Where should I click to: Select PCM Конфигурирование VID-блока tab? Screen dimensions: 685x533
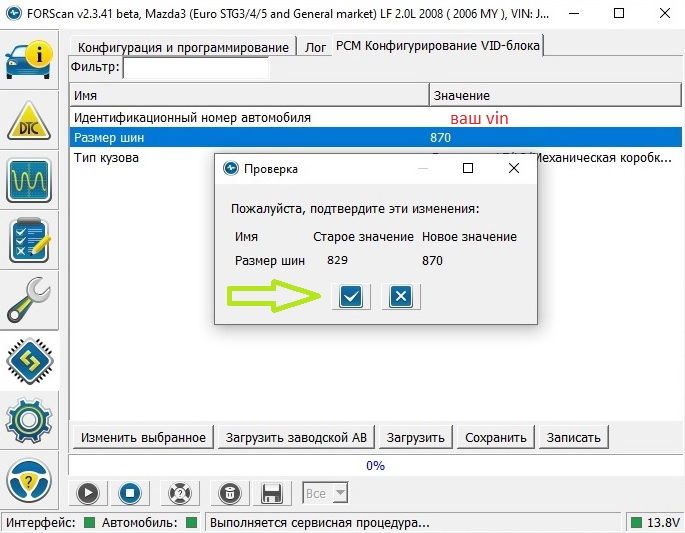point(438,45)
